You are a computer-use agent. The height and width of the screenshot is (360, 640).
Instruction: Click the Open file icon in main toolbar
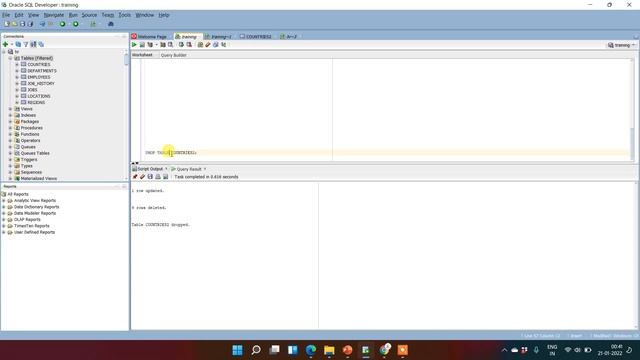point(15,24)
